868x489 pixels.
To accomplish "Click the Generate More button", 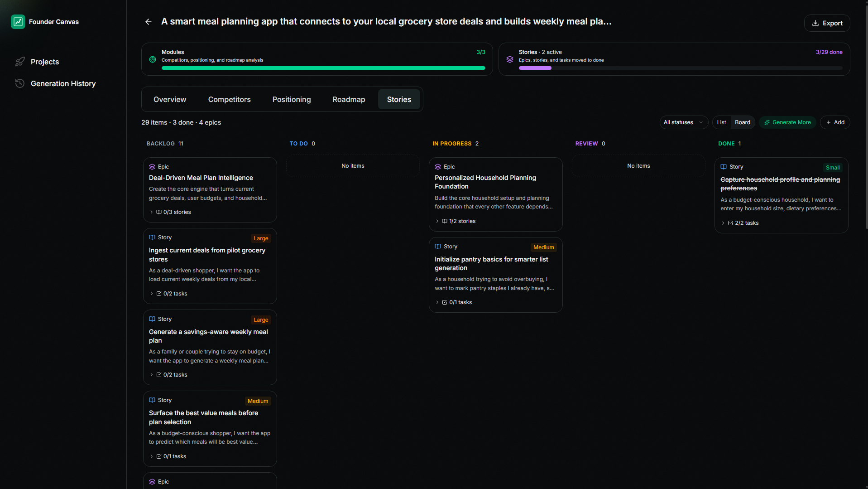I will pos(787,122).
